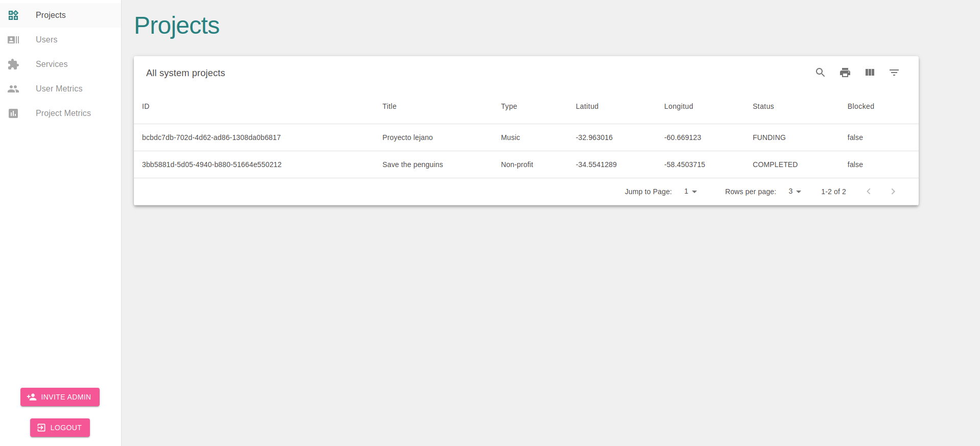The height and width of the screenshot is (446, 980).
Task: Click the Services puzzle-piece icon
Action: tap(13, 64)
